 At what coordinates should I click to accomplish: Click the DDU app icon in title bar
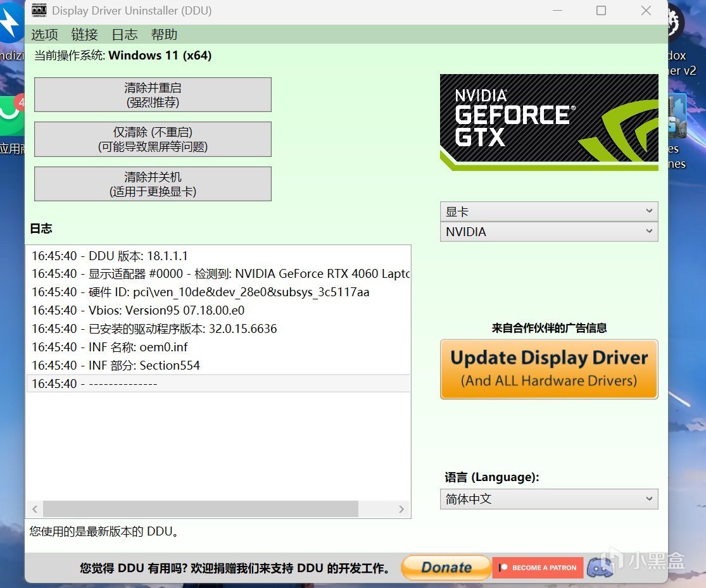coord(39,10)
